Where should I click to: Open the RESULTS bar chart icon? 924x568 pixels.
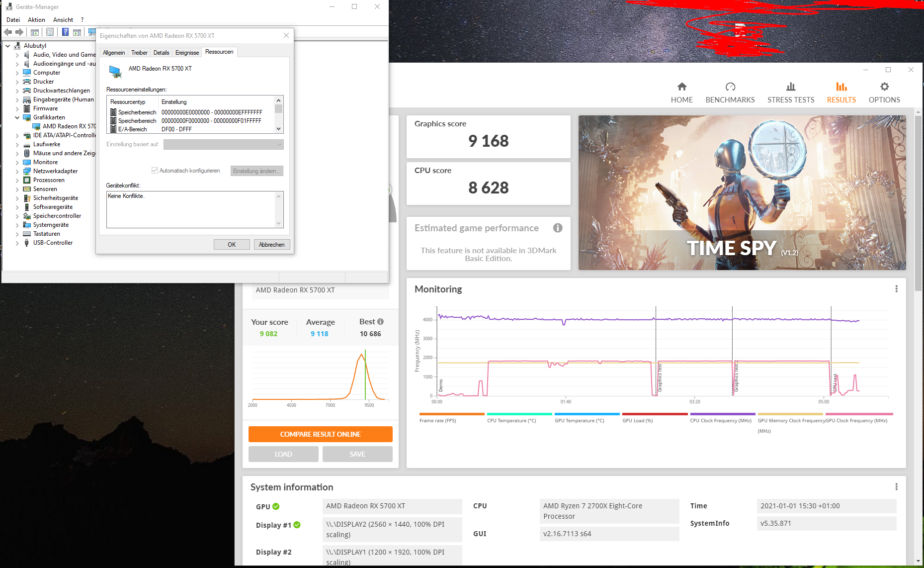[x=841, y=87]
